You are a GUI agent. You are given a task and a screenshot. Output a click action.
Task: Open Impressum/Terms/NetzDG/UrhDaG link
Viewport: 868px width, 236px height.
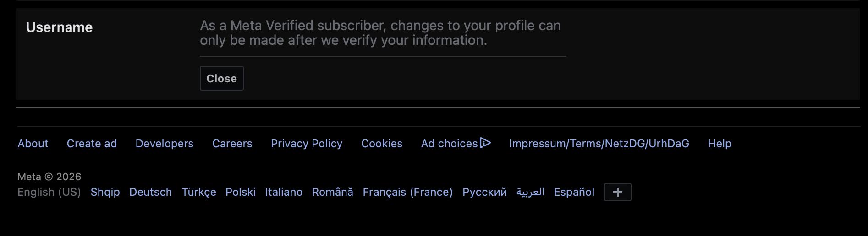click(x=599, y=144)
